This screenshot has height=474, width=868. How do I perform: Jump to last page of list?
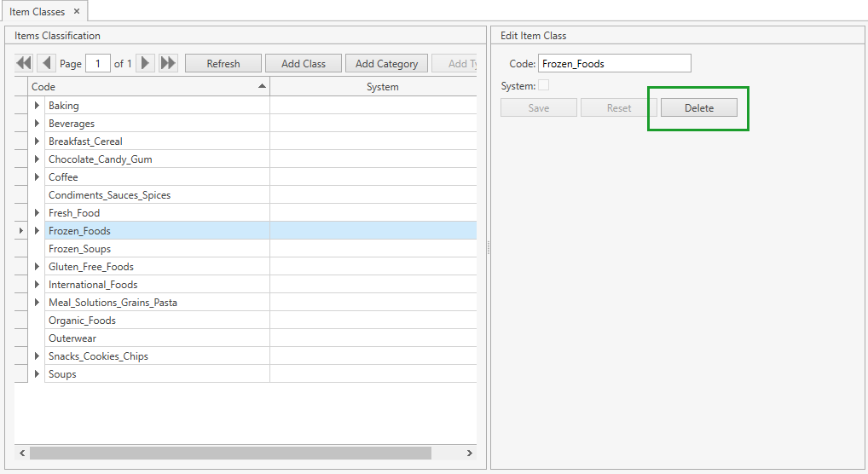pos(168,63)
